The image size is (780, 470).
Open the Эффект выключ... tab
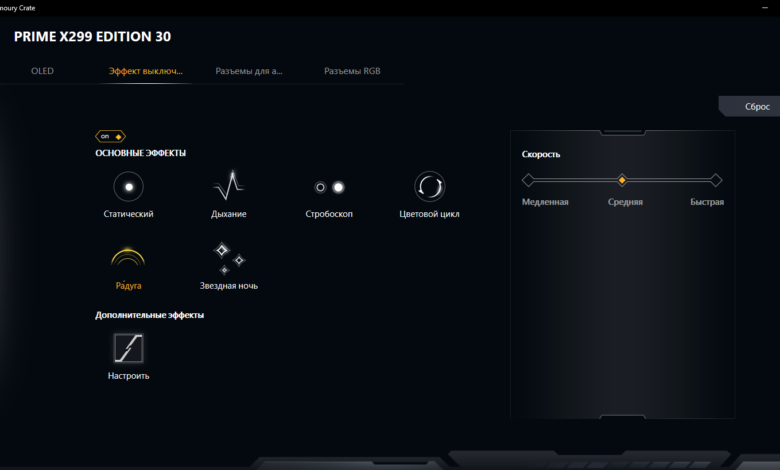point(146,71)
